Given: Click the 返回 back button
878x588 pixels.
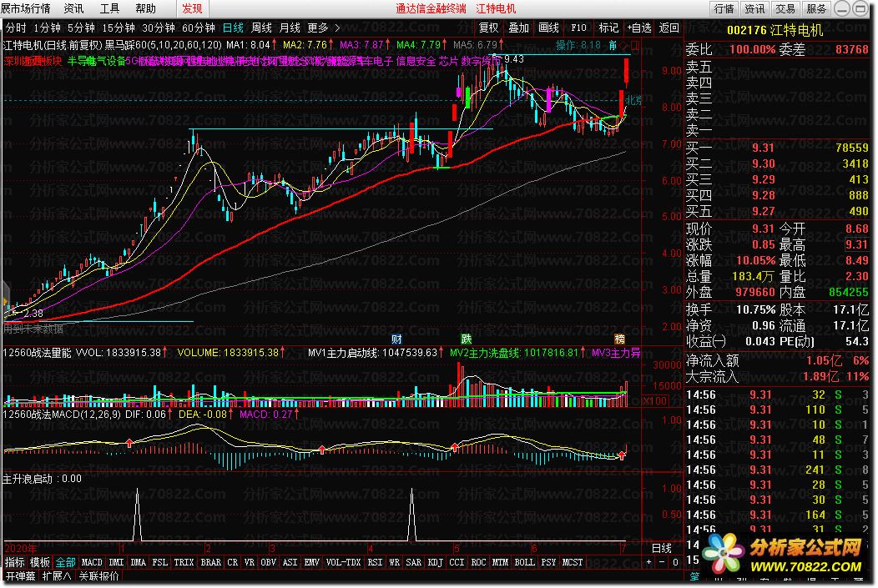Looking at the screenshot, I should pyautogui.click(x=669, y=28).
